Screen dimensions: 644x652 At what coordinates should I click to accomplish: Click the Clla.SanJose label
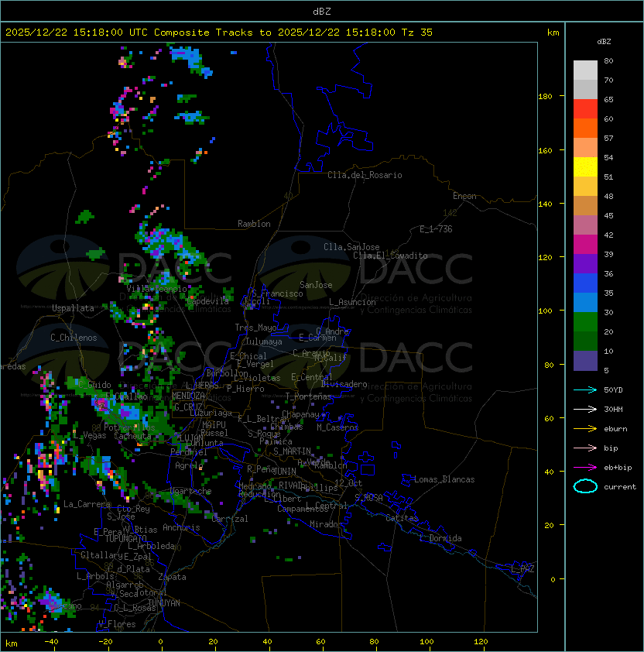pos(351,247)
